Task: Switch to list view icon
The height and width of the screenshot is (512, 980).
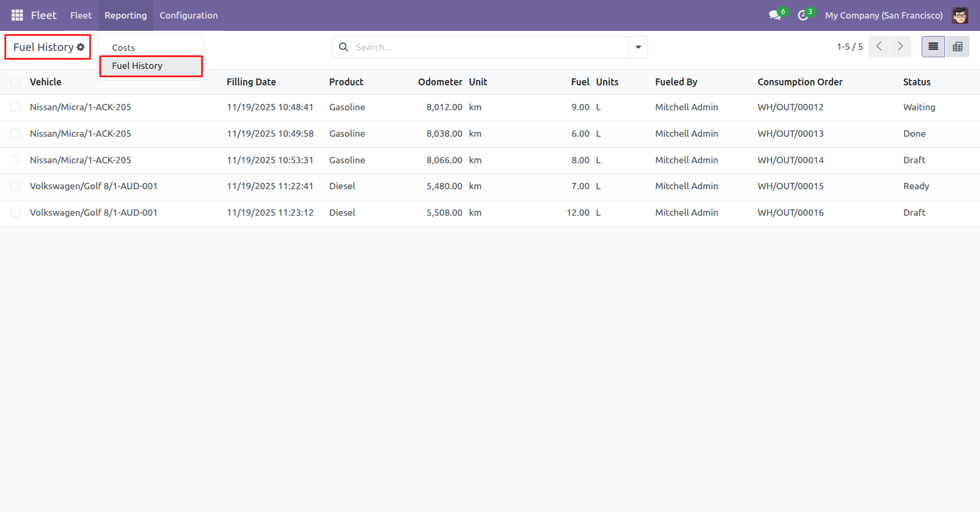Action: pyautogui.click(x=933, y=47)
